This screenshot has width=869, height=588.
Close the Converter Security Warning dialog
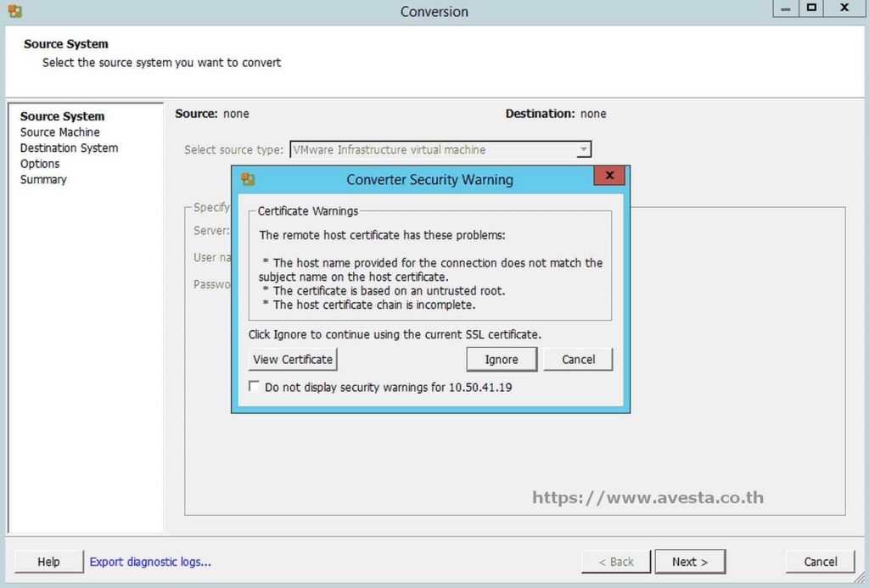pyautogui.click(x=609, y=176)
